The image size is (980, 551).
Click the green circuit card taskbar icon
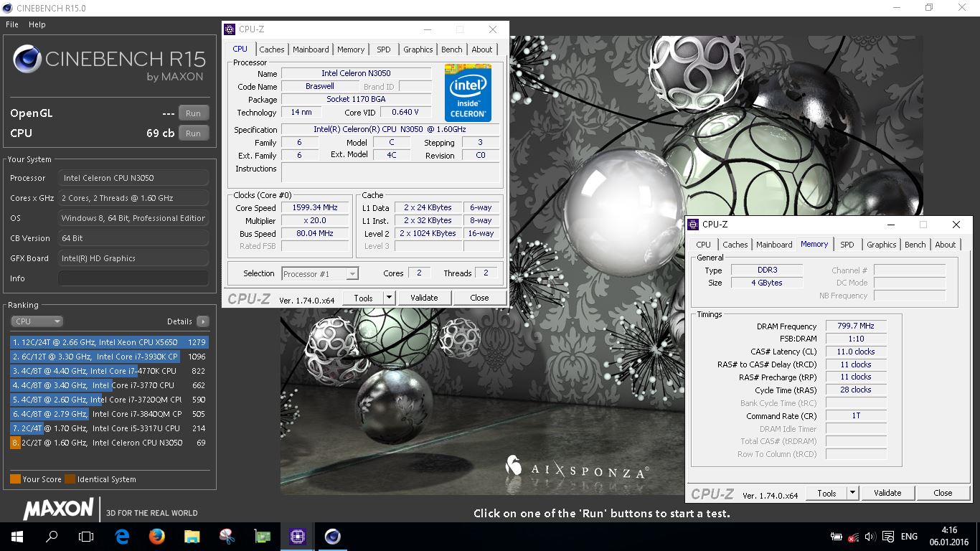coord(262,537)
